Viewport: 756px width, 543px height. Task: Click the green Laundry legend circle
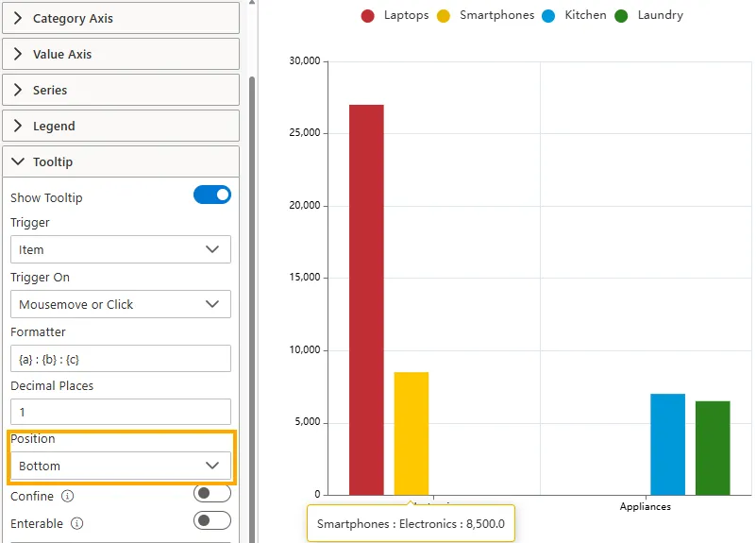click(622, 15)
